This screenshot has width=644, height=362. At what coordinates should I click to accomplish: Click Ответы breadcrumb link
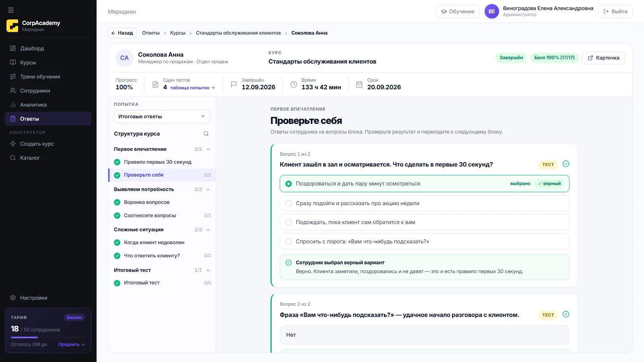point(151,33)
